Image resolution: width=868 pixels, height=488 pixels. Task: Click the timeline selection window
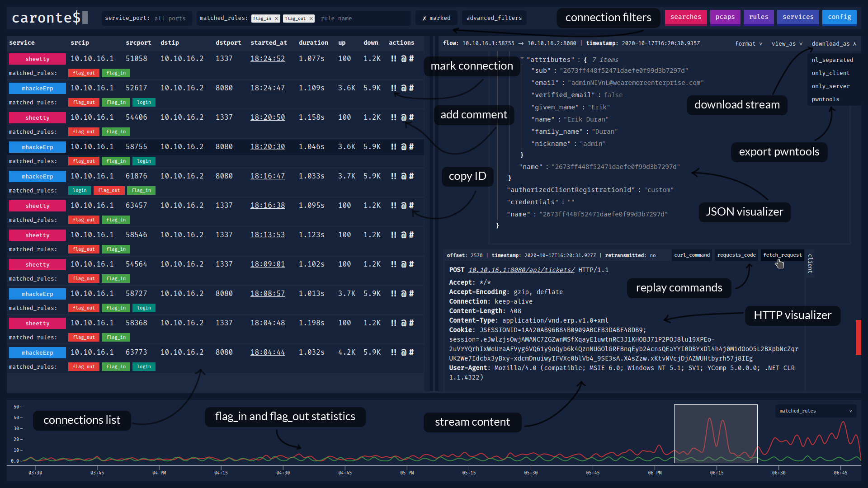715,434
